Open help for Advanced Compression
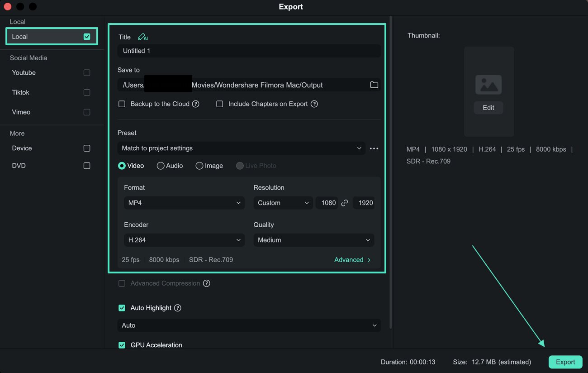Viewport: 588px width, 373px height. click(207, 283)
